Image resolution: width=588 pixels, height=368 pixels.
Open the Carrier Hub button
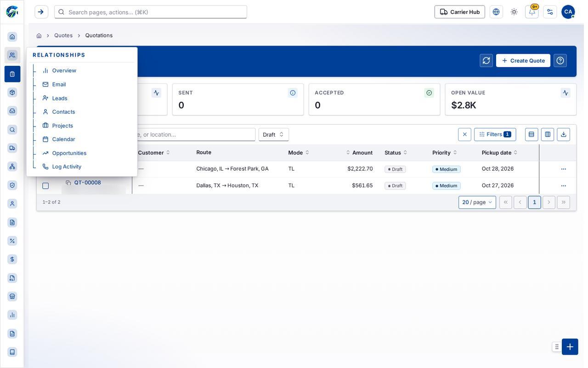(x=460, y=12)
